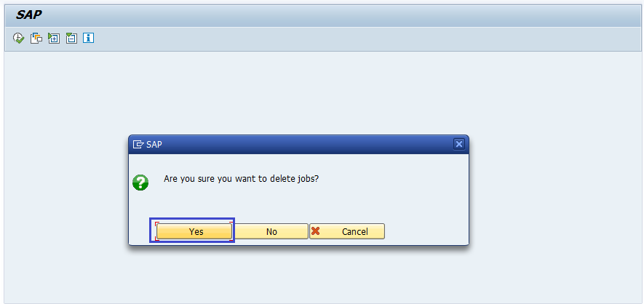
Task: Click the overlapping-windows variant toolbar icon
Action: tap(36, 38)
